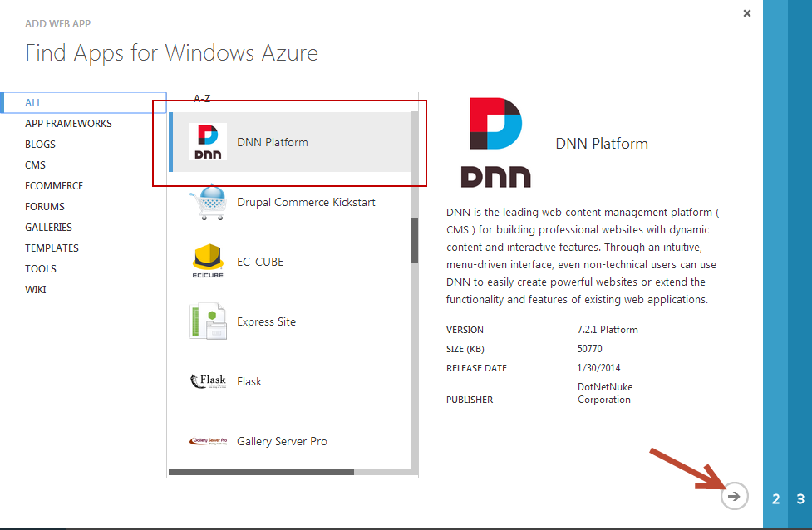This screenshot has width=812, height=530.
Task: Click the horizontal scrollbar thumb of app list
Action: (x=261, y=472)
